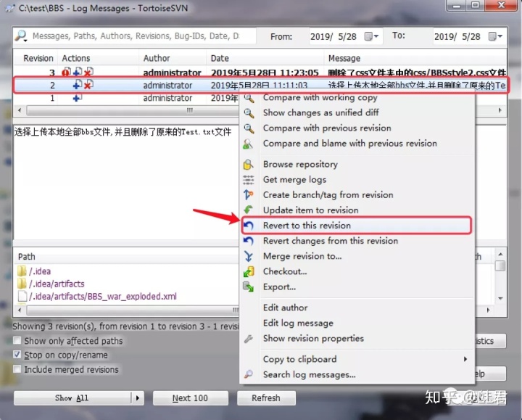Click the Update item to revision icon
The image size is (522, 420).
(x=249, y=210)
